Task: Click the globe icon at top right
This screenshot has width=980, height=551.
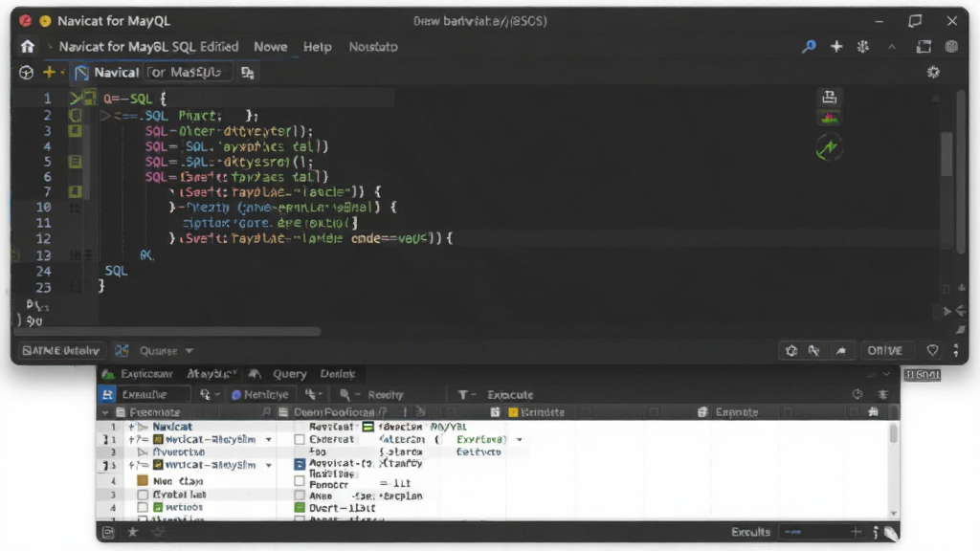Action: point(951,46)
